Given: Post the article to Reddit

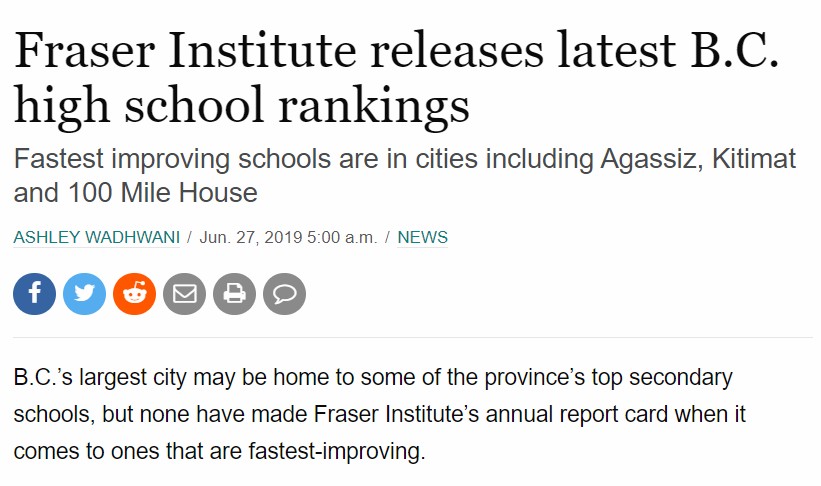Looking at the screenshot, I should click(x=135, y=294).
